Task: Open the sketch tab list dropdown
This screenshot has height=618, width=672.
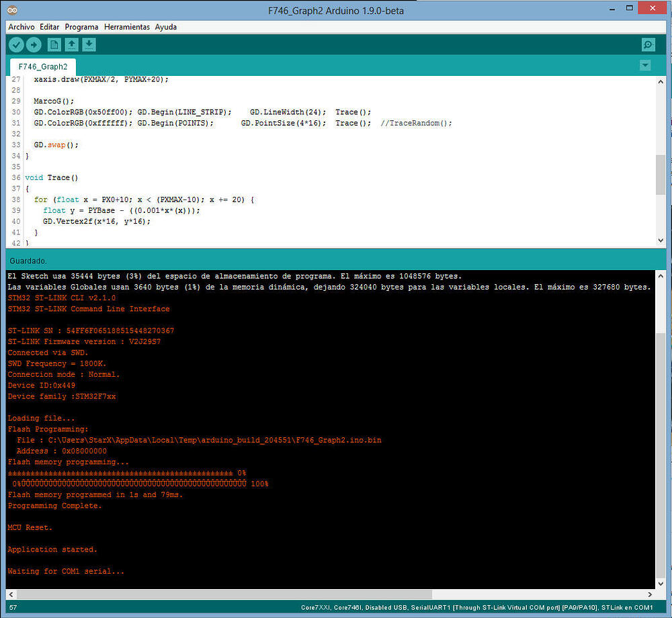Action: (x=645, y=65)
